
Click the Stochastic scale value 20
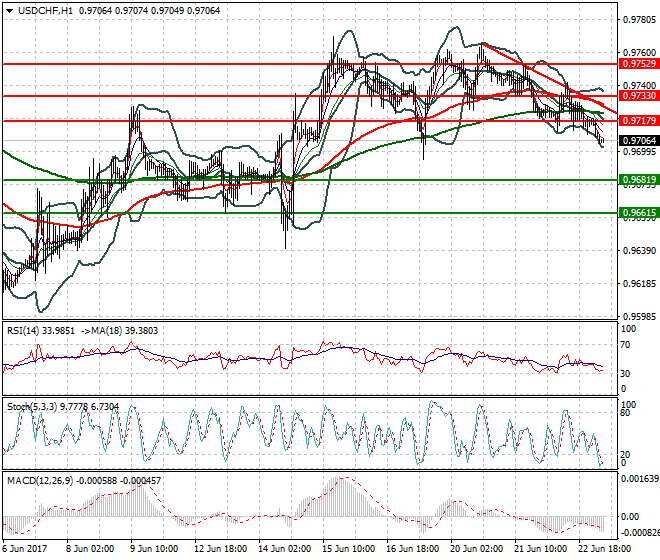point(625,454)
